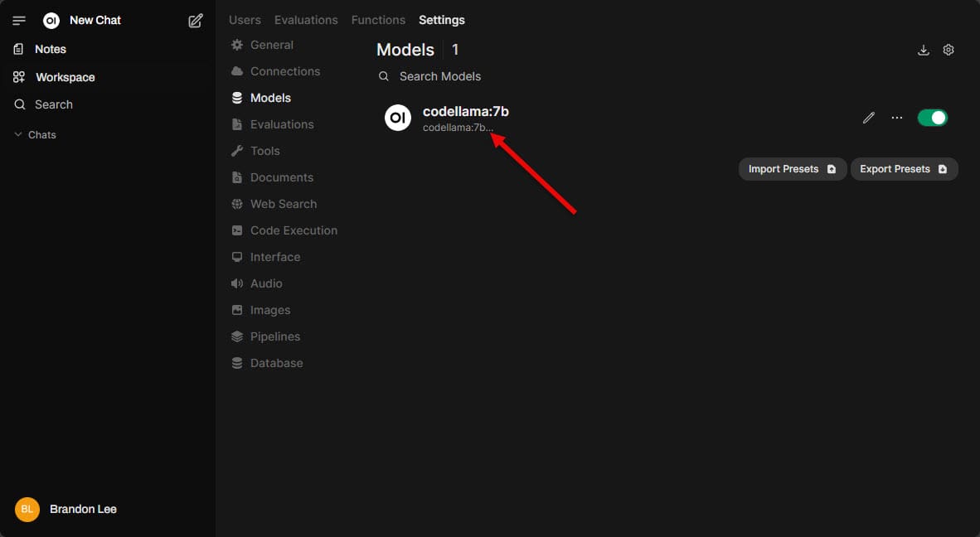
Task: Click the download icon beside Models header
Action: [x=924, y=50]
